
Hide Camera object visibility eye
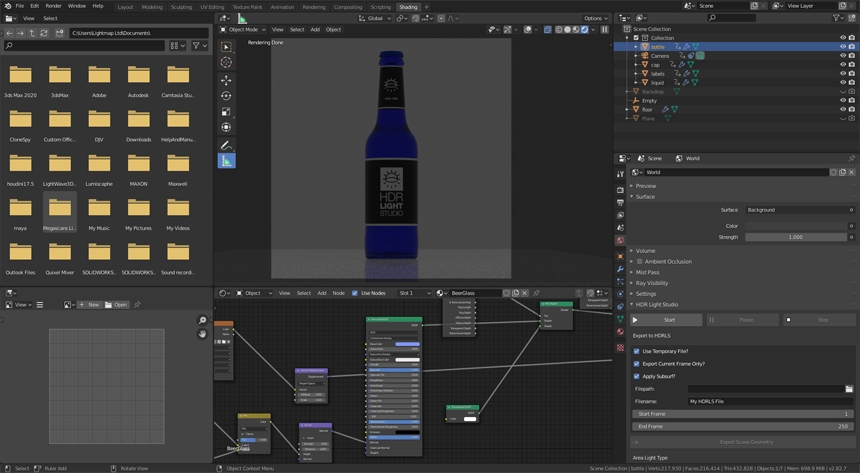point(843,55)
